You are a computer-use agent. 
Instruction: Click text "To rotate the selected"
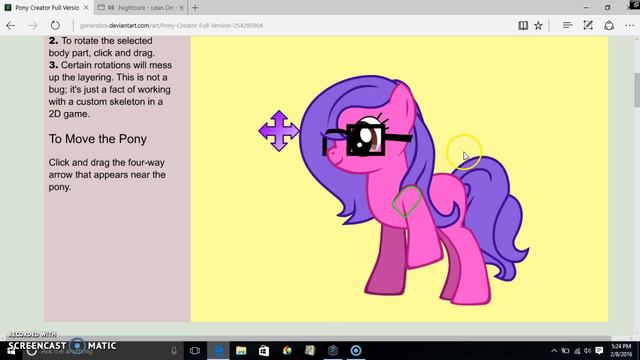107,41
